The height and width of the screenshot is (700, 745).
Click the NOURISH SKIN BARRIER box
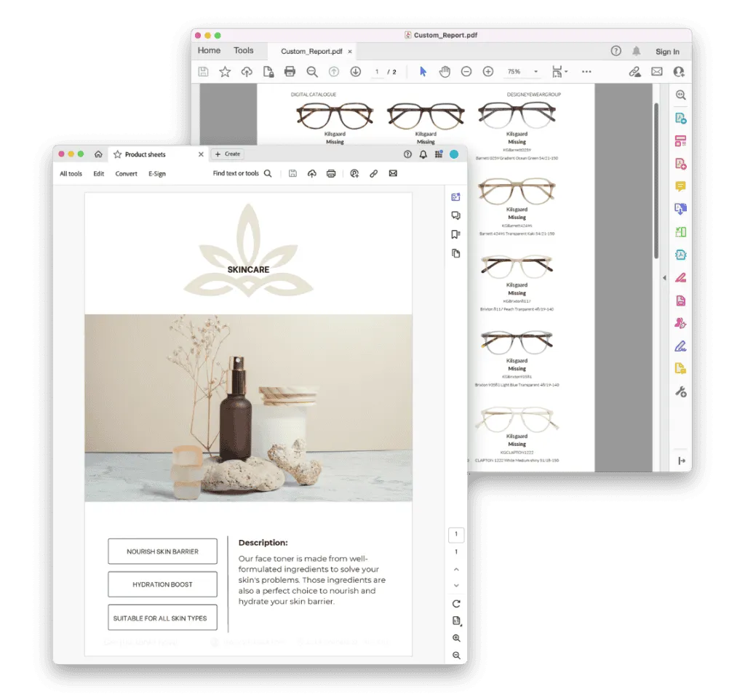(x=162, y=552)
